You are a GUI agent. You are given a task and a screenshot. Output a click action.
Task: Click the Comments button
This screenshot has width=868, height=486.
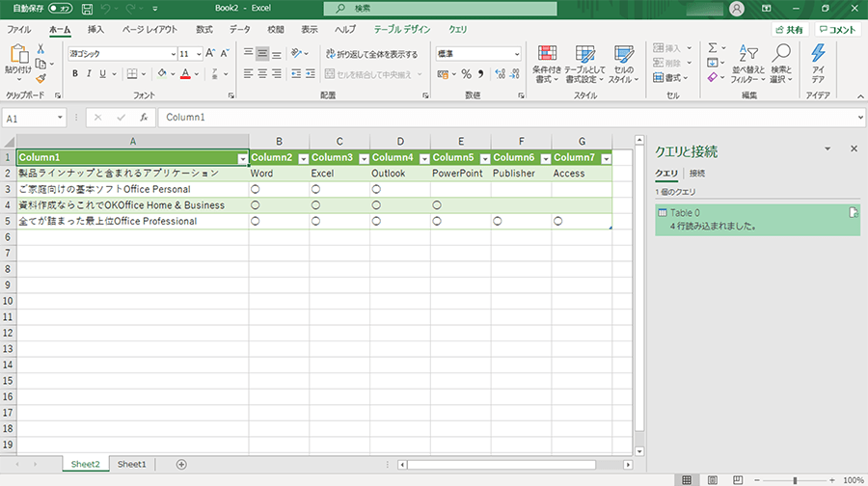click(x=837, y=30)
